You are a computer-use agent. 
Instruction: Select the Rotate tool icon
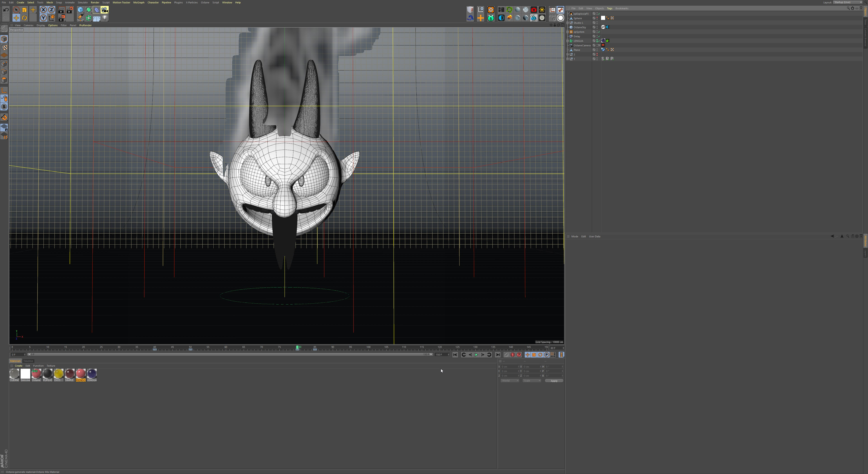[25, 18]
